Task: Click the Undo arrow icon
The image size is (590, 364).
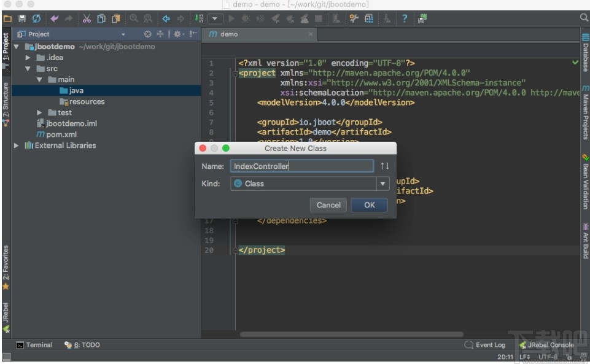Action: click(x=55, y=18)
